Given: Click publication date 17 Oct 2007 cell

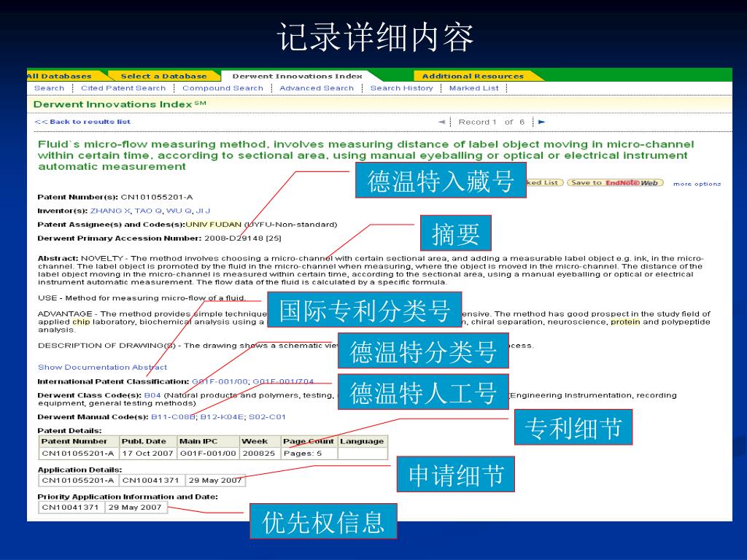Looking at the screenshot, I should [x=147, y=454].
